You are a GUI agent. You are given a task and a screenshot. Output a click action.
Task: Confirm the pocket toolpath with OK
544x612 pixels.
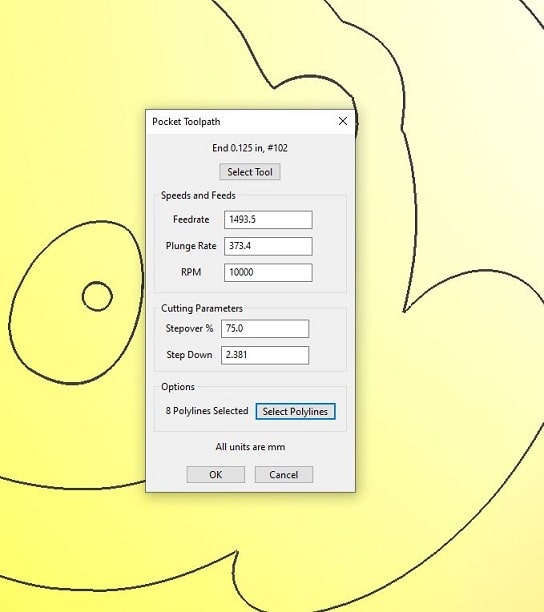point(215,475)
